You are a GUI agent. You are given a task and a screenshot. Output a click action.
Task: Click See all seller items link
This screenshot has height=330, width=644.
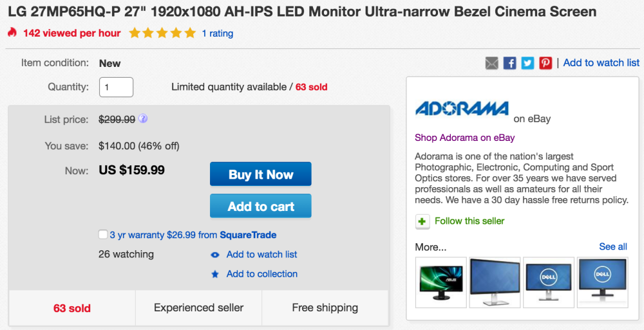[x=612, y=247]
